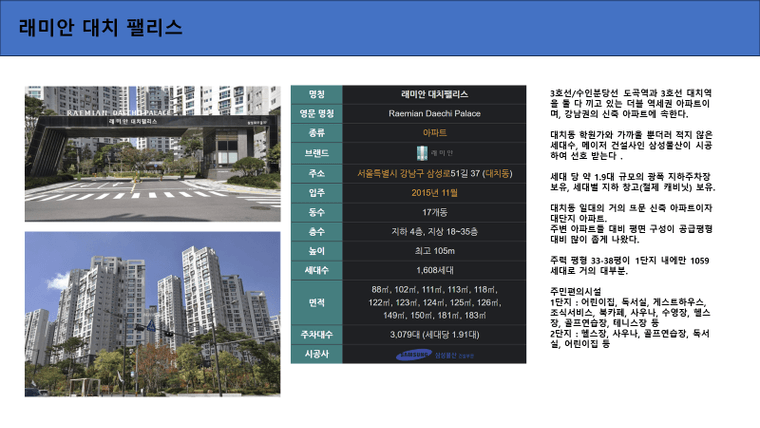Click the 명칭 header cell
Screen dimensions: 760x428
point(317,95)
